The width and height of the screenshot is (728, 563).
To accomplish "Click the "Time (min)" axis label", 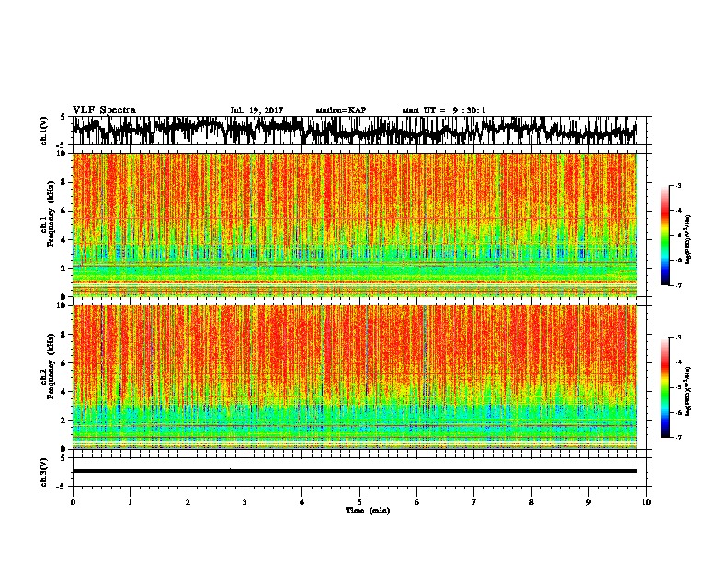I will (x=368, y=511).
